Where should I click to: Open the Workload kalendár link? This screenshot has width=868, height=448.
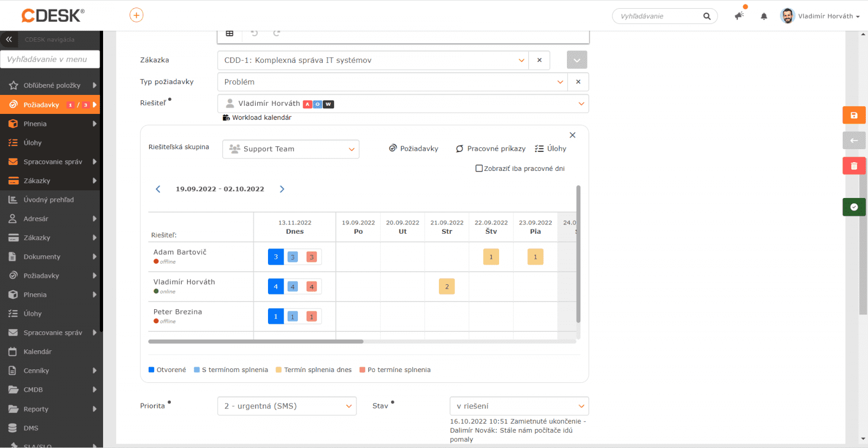click(x=257, y=118)
